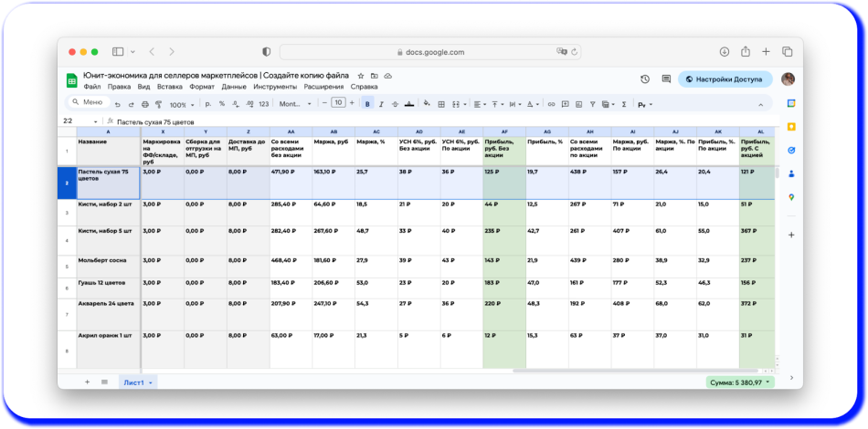Star the document title
This screenshot has height=429, width=868.
click(x=361, y=76)
